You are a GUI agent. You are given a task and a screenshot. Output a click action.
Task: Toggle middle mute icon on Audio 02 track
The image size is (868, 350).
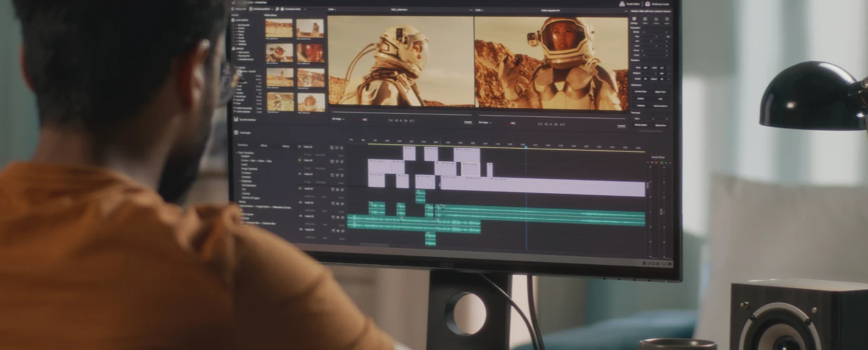tap(337, 203)
